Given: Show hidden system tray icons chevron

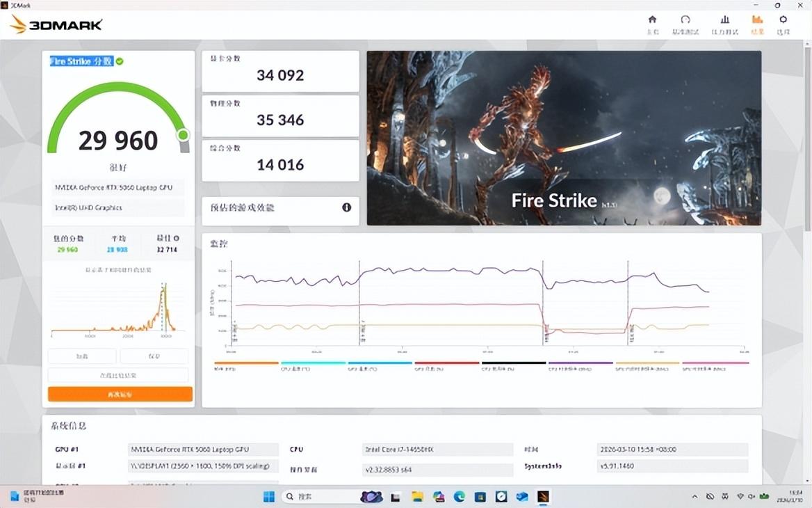Looking at the screenshot, I should coord(695,497).
